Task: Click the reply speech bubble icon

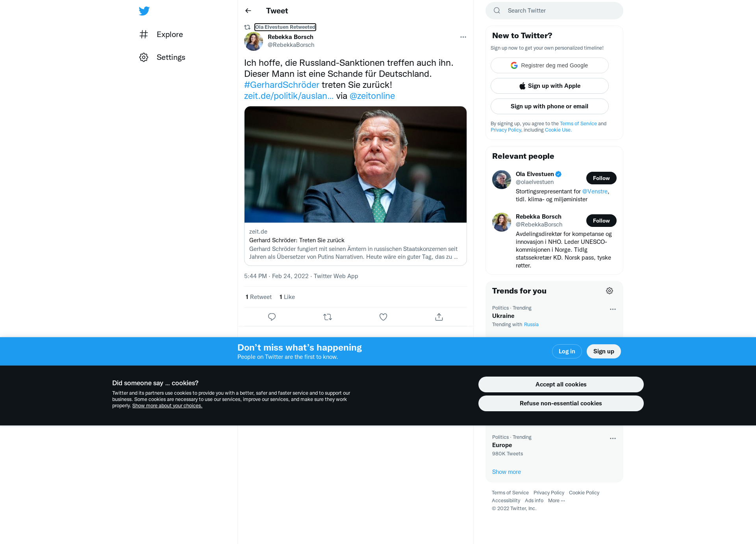Action: tap(272, 317)
